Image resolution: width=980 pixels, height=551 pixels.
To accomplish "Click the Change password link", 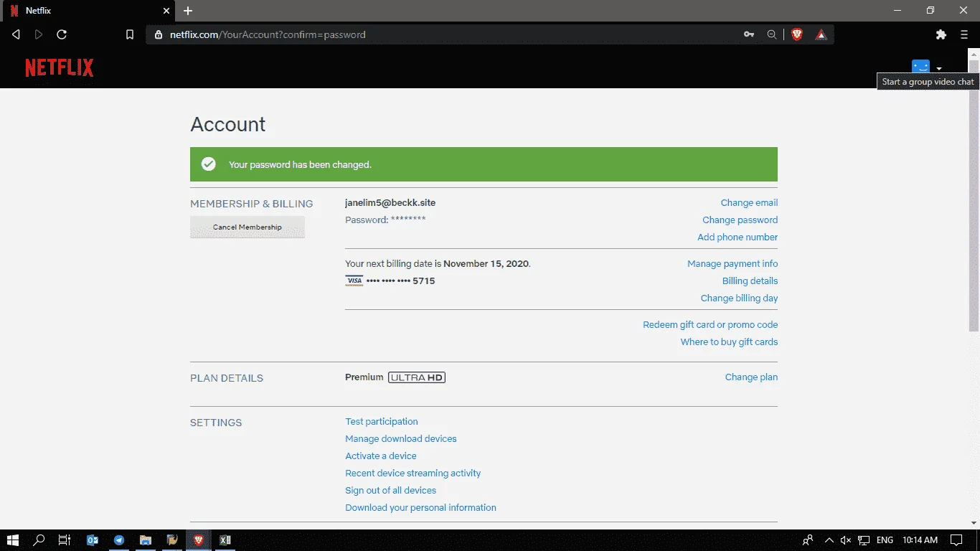I will [x=740, y=220].
